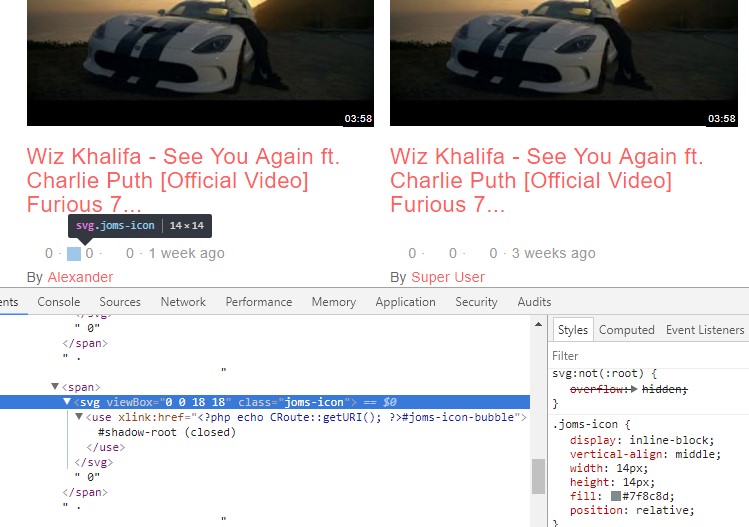Click the elements panel scroll up arrow
This screenshot has width=749, height=527.
coord(538,324)
